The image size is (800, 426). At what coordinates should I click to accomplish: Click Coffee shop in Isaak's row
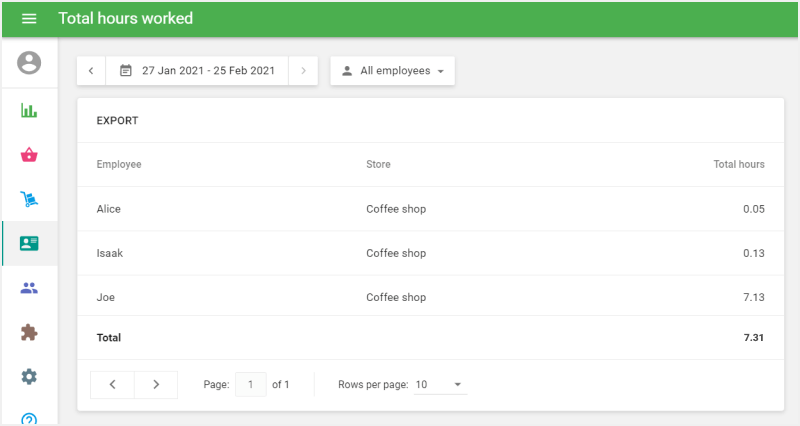pyautogui.click(x=396, y=253)
